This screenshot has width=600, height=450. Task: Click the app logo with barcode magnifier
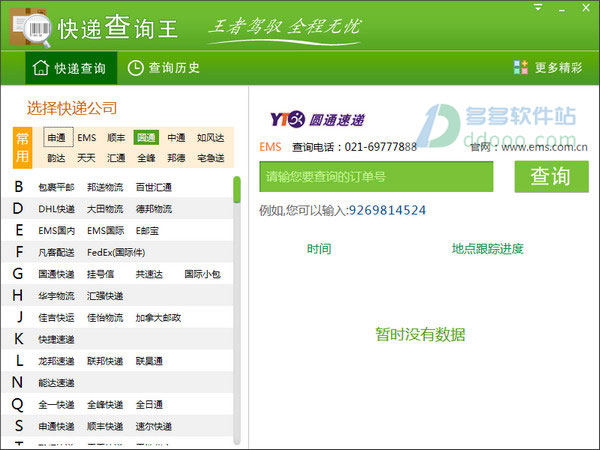31,28
